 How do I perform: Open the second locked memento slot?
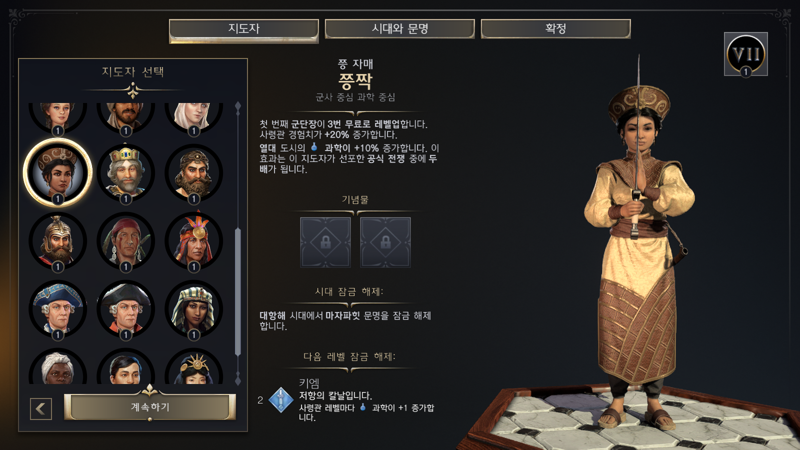385,242
